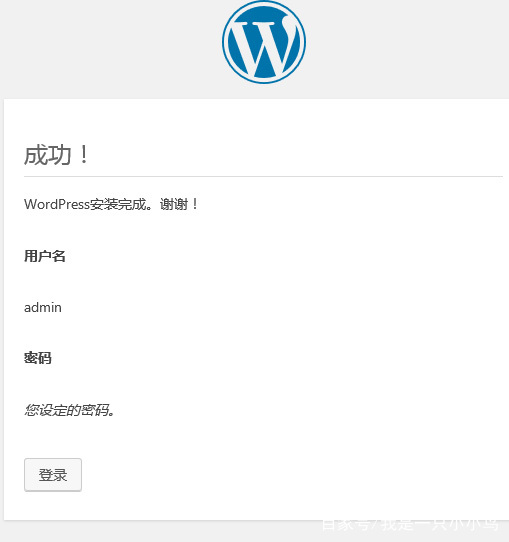The image size is (509, 542).
Task: Click the word WordPress in completion message
Action: point(57,204)
